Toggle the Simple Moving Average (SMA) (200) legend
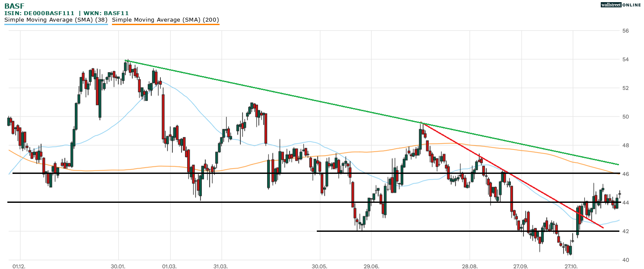The image size is (644, 269). (166, 19)
